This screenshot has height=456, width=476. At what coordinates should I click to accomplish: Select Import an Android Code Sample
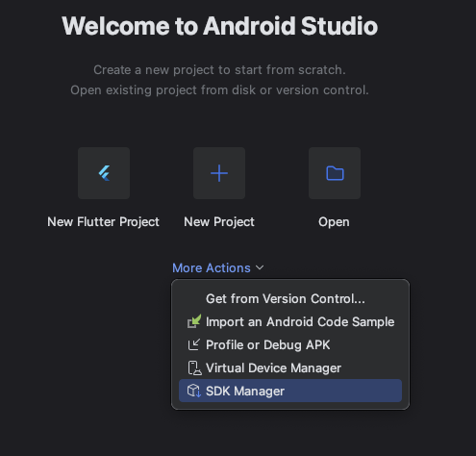pos(290,321)
